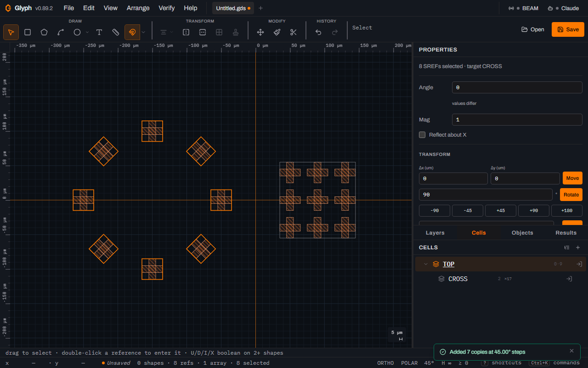This screenshot has width=588, height=368.
Task: Click the flip horizontal transform icon
Action: click(186, 32)
